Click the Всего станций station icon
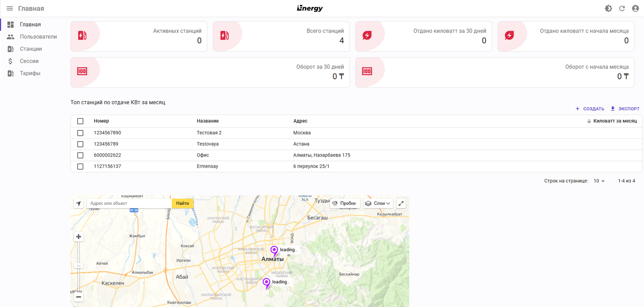Viewport: 644px width, 307px height. click(x=225, y=35)
